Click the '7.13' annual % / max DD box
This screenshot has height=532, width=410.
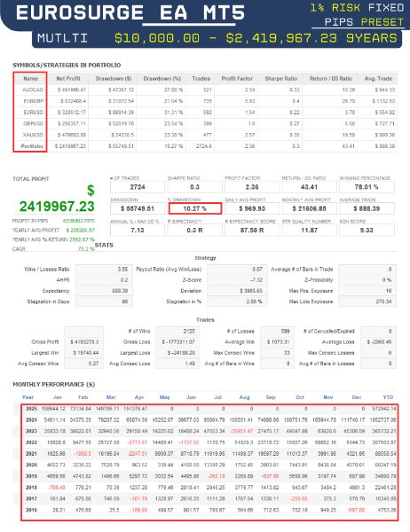click(138, 231)
